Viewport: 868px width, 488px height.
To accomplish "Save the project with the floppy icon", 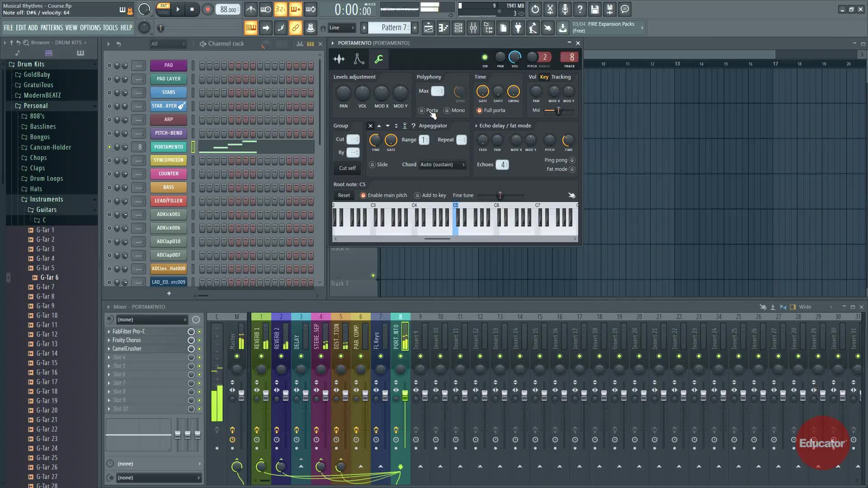I will [595, 9].
